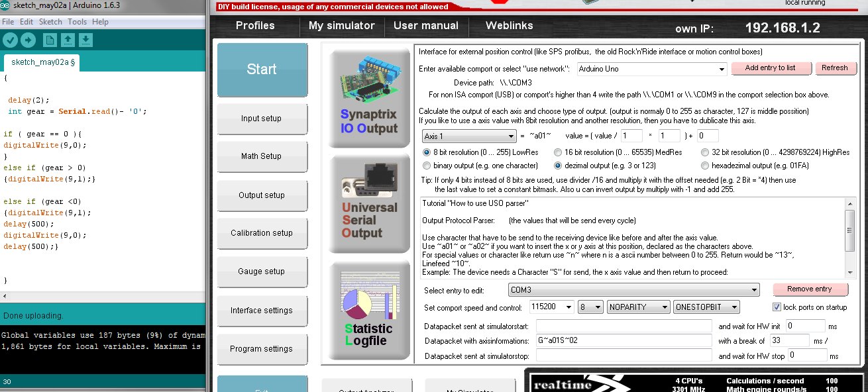The height and width of the screenshot is (392, 868).
Task: Click the break of 33 ms field
Action: 790,341
